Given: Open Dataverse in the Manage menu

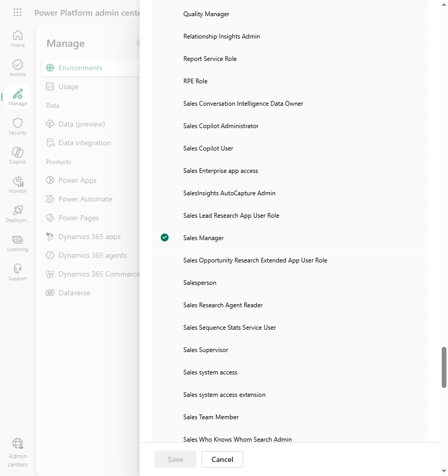Looking at the screenshot, I should click(x=74, y=293).
